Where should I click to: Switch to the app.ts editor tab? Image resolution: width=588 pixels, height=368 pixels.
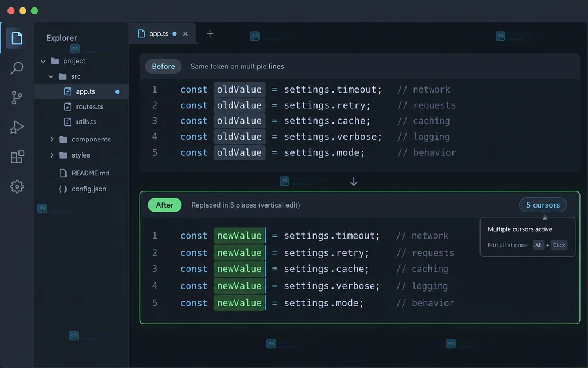[162, 34]
